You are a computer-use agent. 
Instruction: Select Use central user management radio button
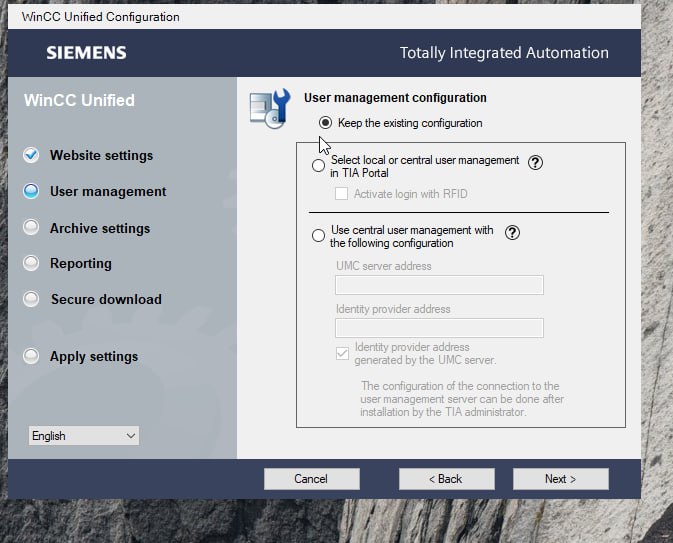318,235
